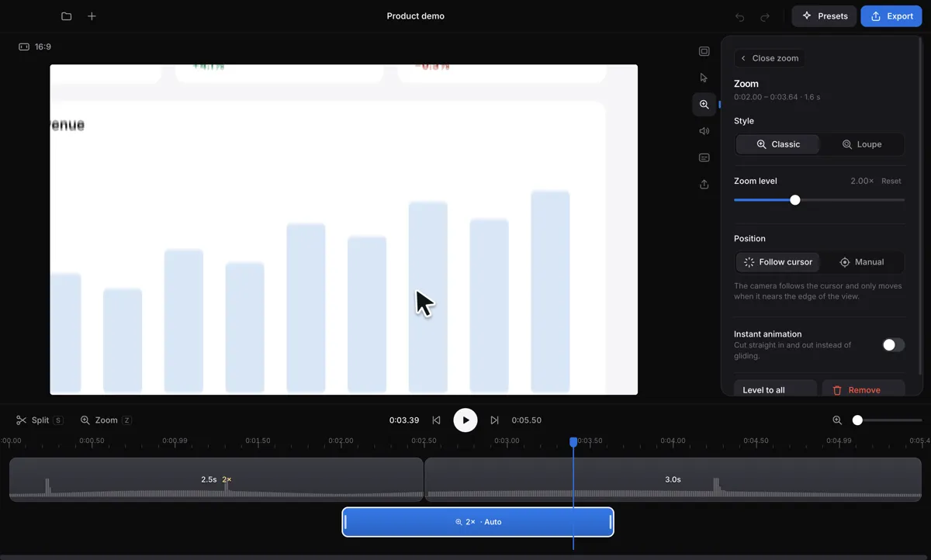Select the Classic zoom style
The height and width of the screenshot is (560, 931).
click(777, 144)
